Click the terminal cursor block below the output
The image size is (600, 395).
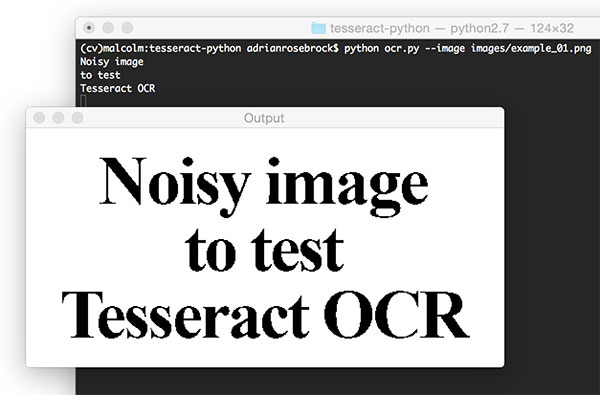pos(83,101)
